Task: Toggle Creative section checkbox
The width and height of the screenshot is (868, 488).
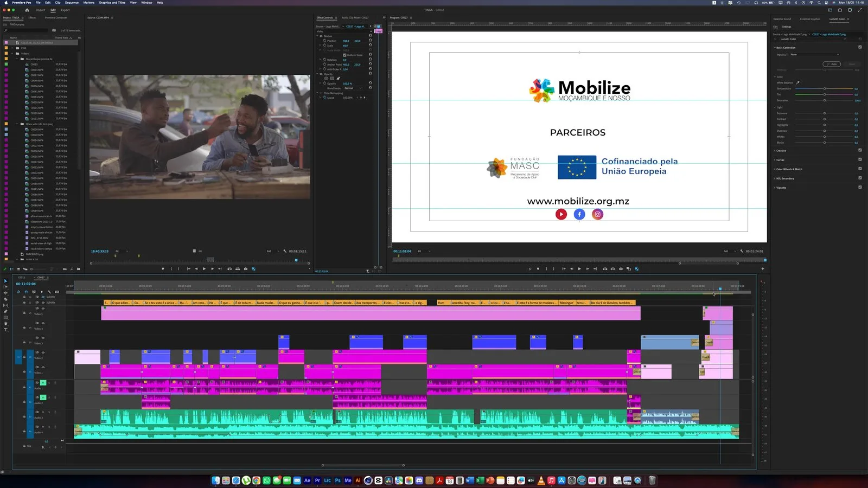Action: pos(860,150)
